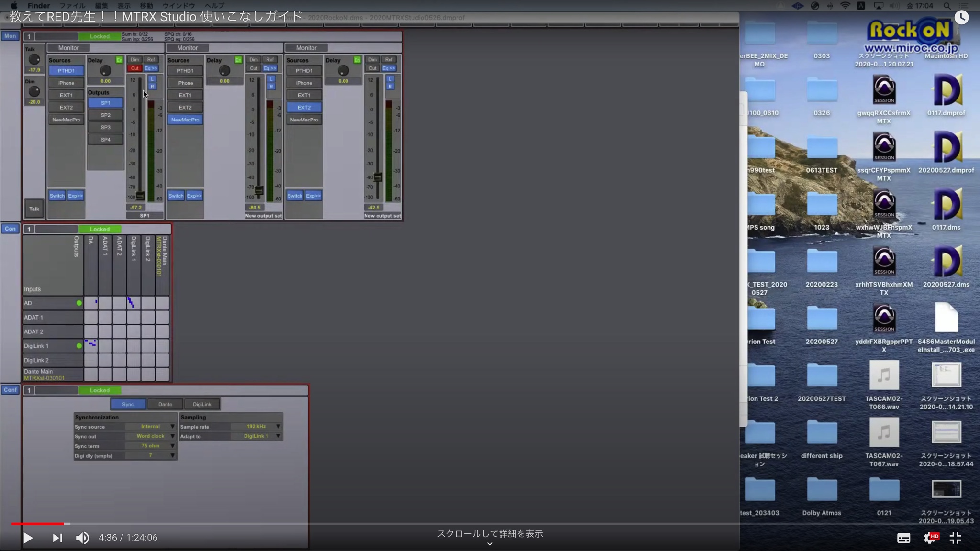980x551 pixels.
Task: Open the Sync source dropdown
Action: coord(150,427)
